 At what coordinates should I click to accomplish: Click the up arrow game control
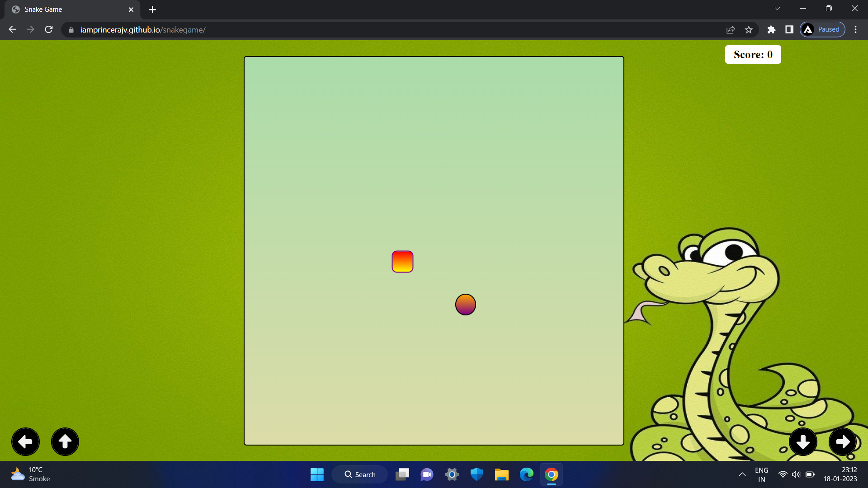[x=65, y=441]
